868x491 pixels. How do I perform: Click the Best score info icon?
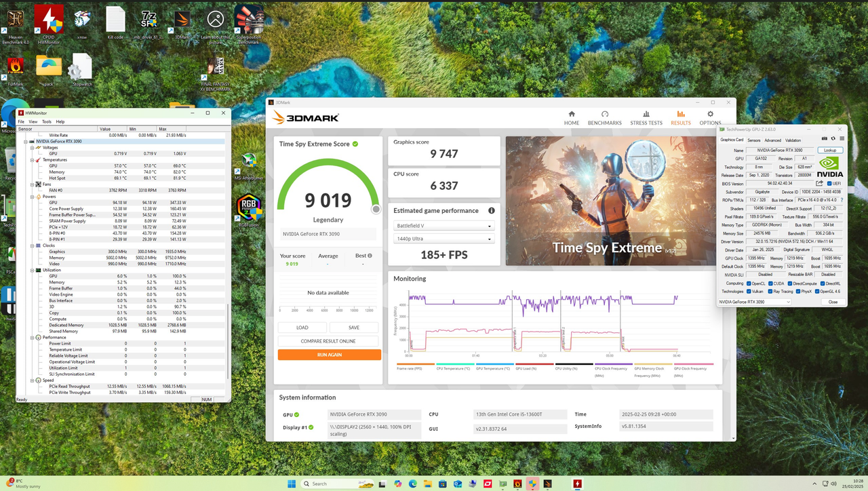click(370, 256)
